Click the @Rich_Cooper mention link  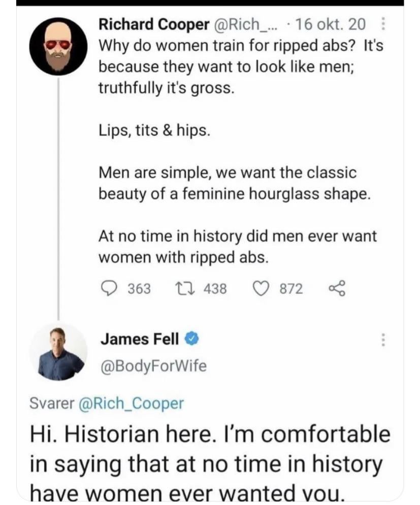coord(129,403)
